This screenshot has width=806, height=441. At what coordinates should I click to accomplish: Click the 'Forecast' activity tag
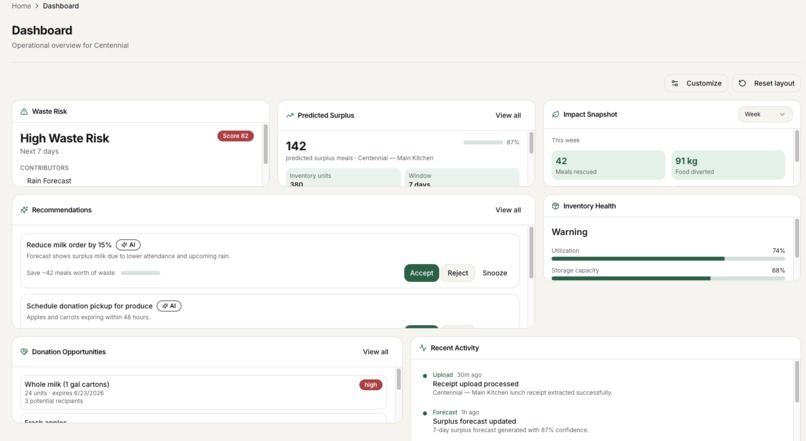click(445, 413)
